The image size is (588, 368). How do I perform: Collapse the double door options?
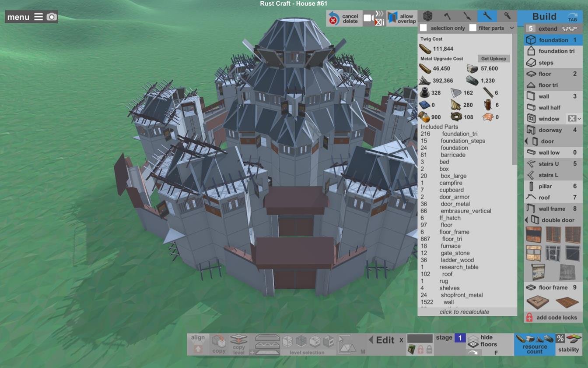[x=526, y=220]
